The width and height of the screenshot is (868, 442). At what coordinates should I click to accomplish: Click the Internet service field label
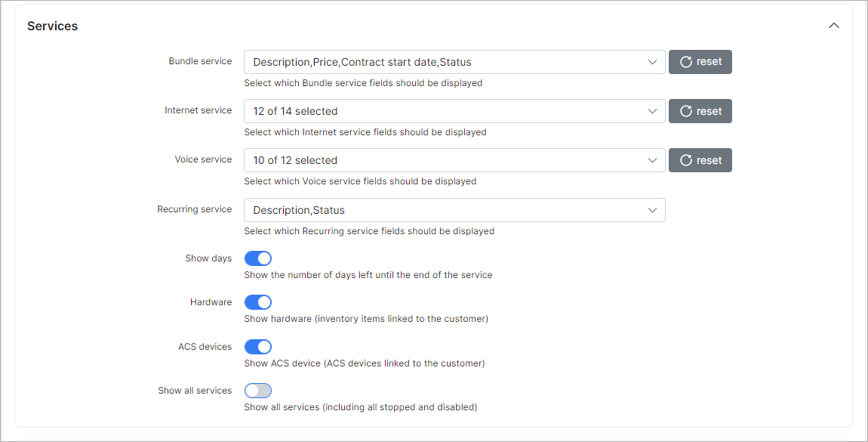(198, 110)
